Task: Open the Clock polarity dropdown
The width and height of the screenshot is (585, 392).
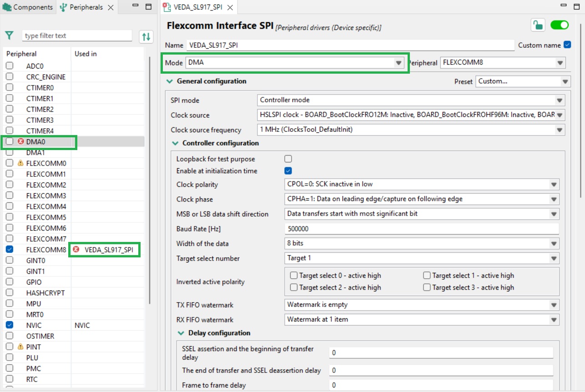Action: (x=554, y=185)
